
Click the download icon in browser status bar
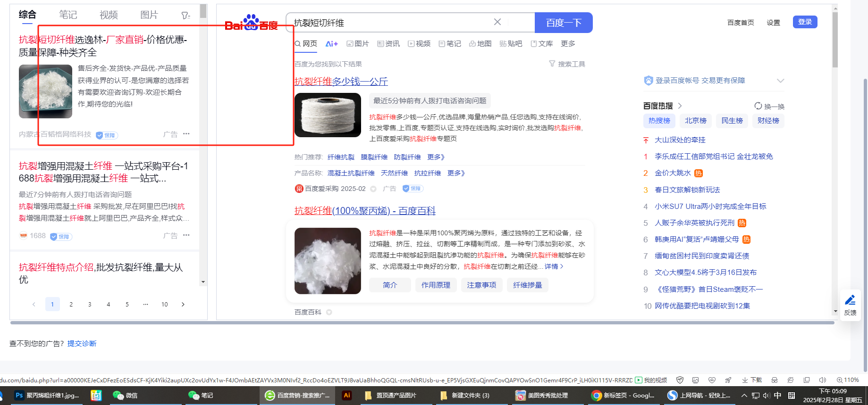pos(745,380)
